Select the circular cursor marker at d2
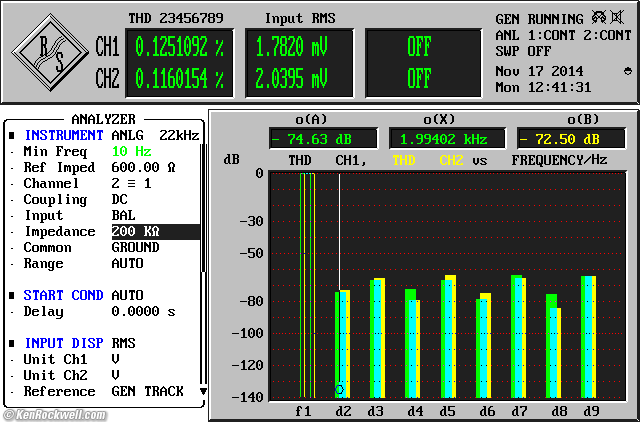This screenshot has width=640, height=422. (339, 389)
